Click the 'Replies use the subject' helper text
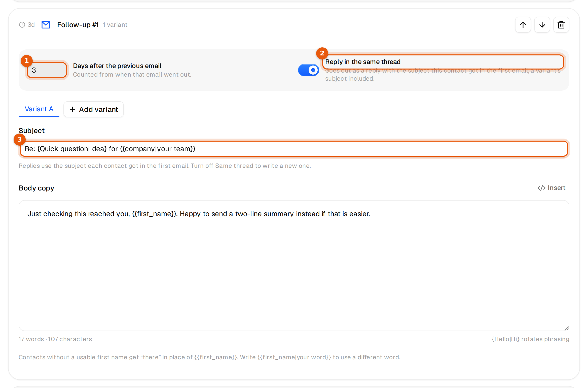 (x=165, y=166)
